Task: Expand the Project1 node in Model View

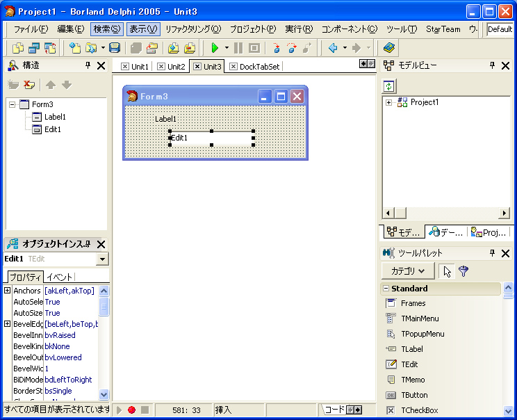Action: click(388, 103)
